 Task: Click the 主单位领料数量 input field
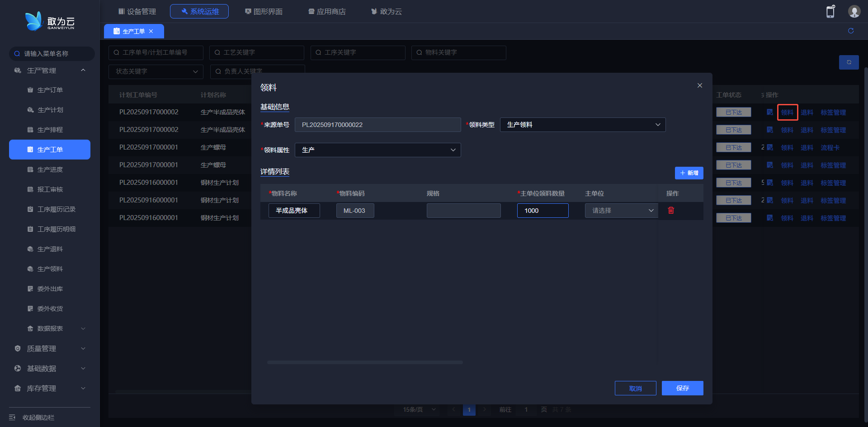(x=542, y=211)
